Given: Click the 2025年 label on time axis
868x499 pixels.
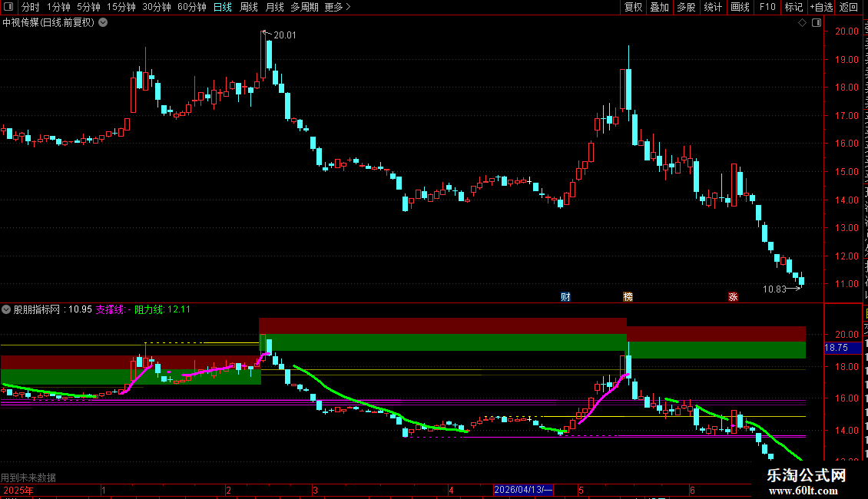Looking at the screenshot, I should 18,490.
